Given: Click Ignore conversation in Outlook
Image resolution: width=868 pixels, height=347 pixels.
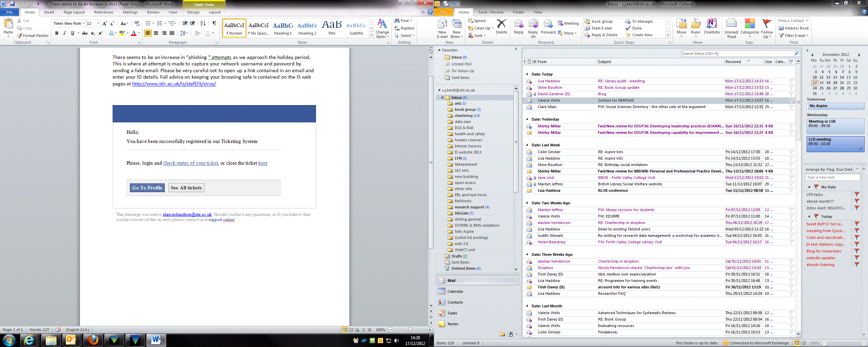Looking at the screenshot, I should point(477,21).
